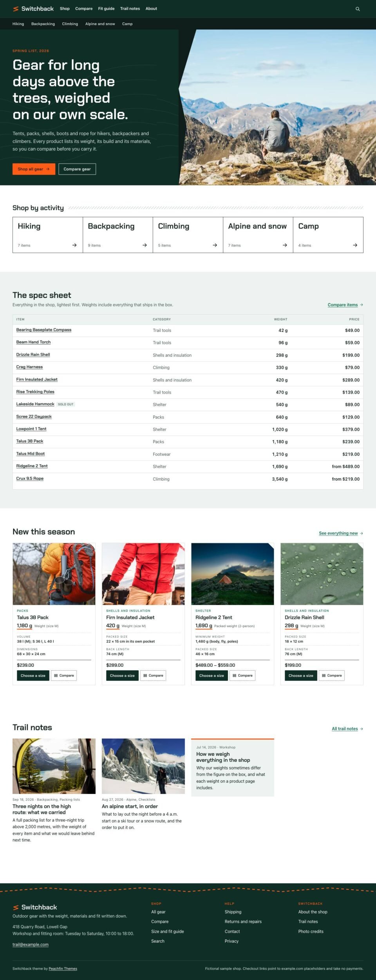Open Firn Insulated Jacket in the spec table
The height and width of the screenshot is (980, 376).
pos(37,379)
